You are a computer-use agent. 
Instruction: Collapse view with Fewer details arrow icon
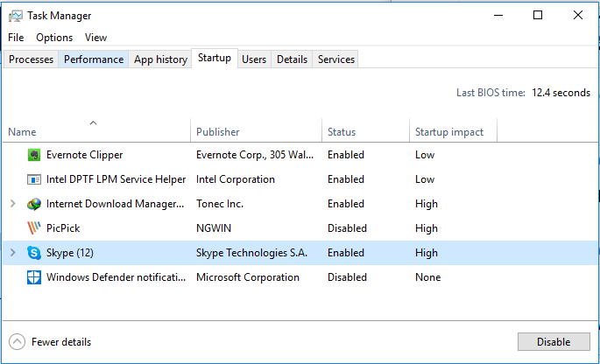tap(18, 342)
